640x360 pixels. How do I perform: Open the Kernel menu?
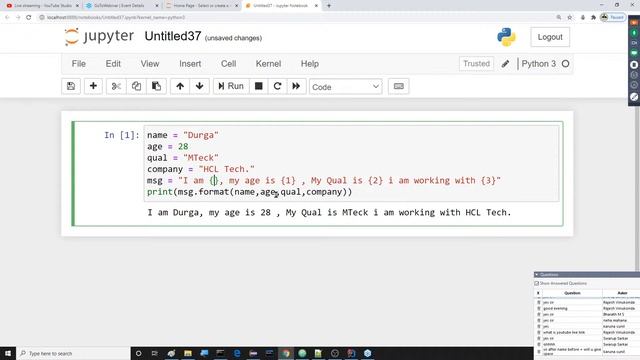pyautogui.click(x=268, y=64)
